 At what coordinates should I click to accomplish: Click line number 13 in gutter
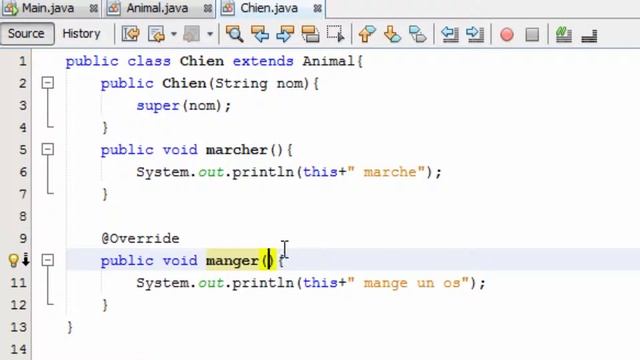click(18, 327)
